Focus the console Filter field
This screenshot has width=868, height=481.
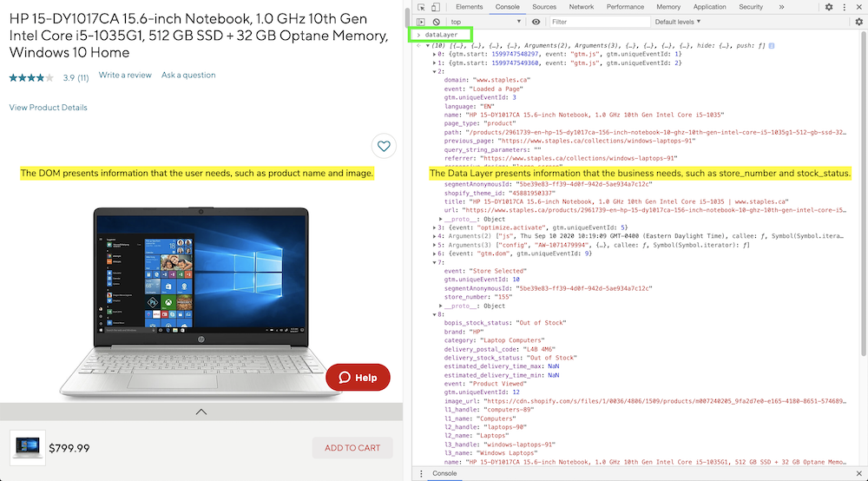point(600,22)
